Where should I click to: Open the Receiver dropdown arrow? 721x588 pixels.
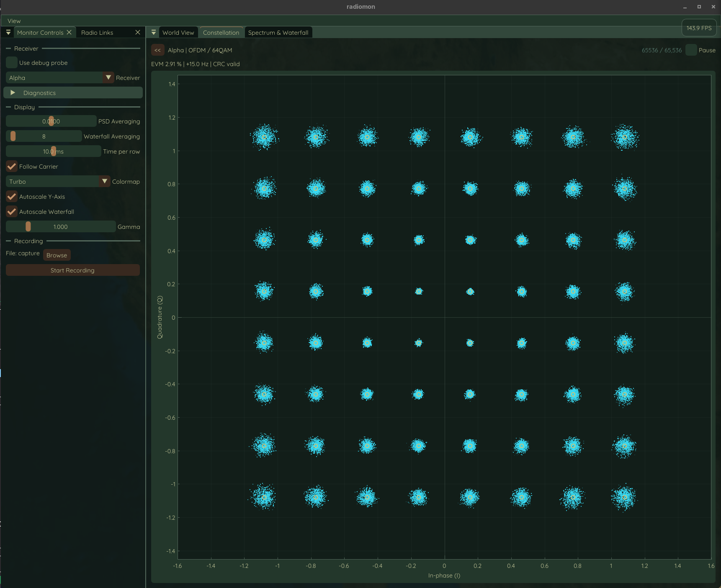(108, 77)
